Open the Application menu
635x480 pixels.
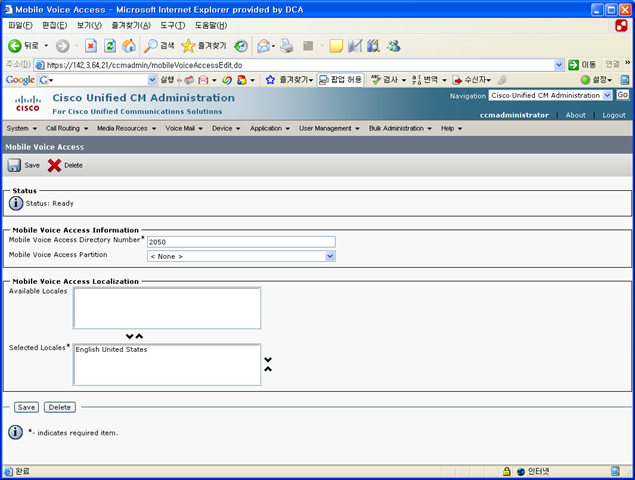click(270, 128)
